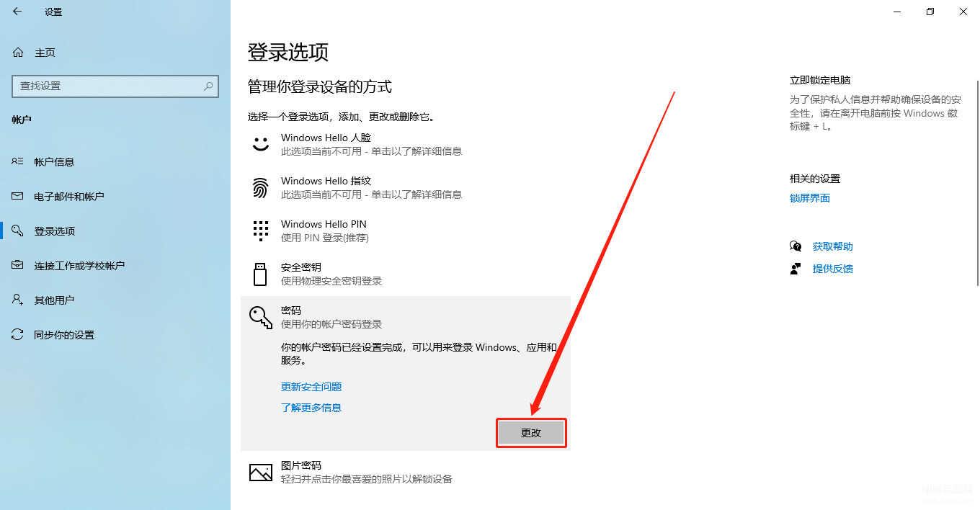Screen dimensions: 980x510
Task: Click the back arrow icon in Settings
Action: (17, 12)
